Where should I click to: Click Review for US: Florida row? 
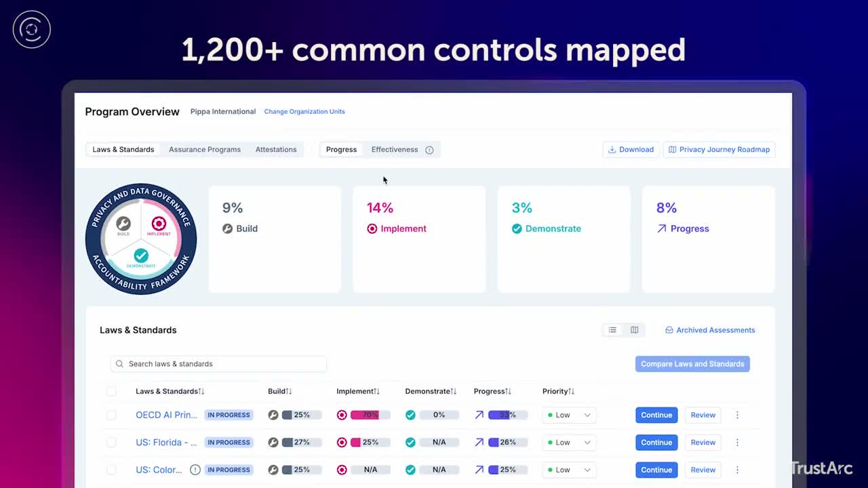[x=703, y=443]
